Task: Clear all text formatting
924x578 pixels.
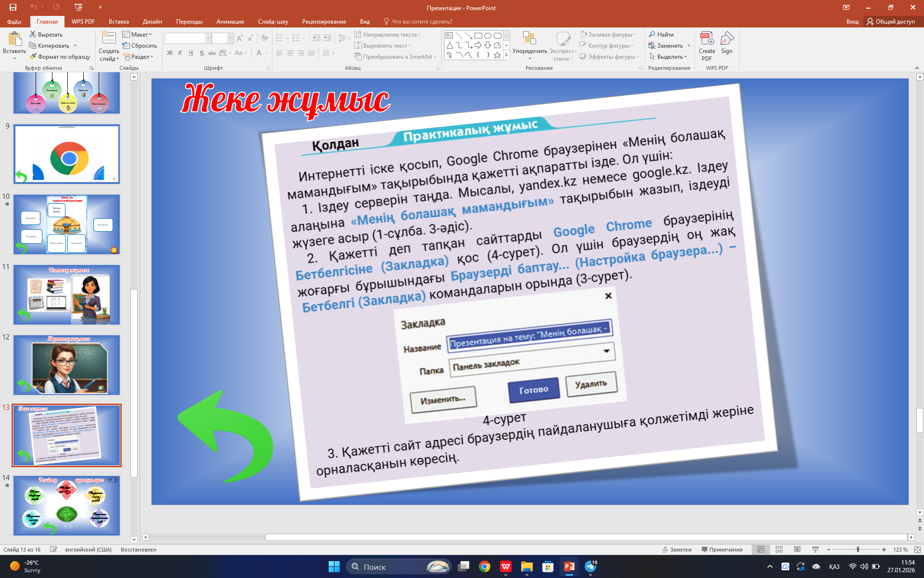Action: [x=265, y=38]
